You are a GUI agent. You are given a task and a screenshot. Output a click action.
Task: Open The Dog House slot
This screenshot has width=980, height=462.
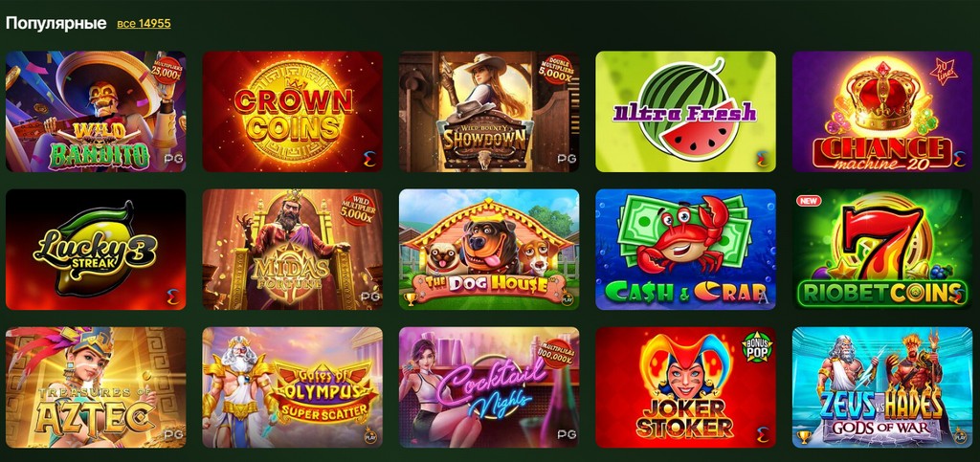(x=489, y=250)
